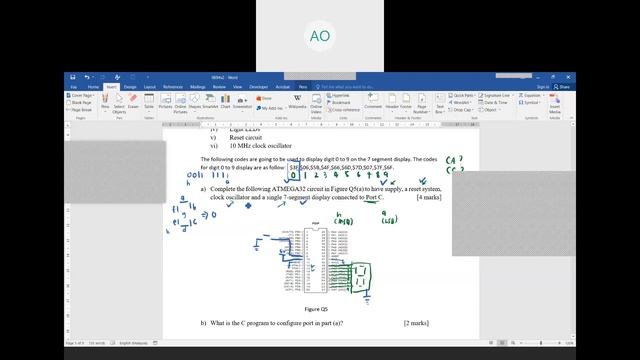640x360 pixels.
Task: Insert WordArt text
Action: [x=460, y=102]
